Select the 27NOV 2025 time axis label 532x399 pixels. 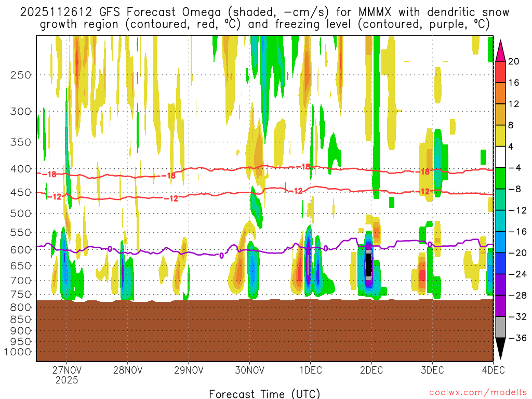66,375
